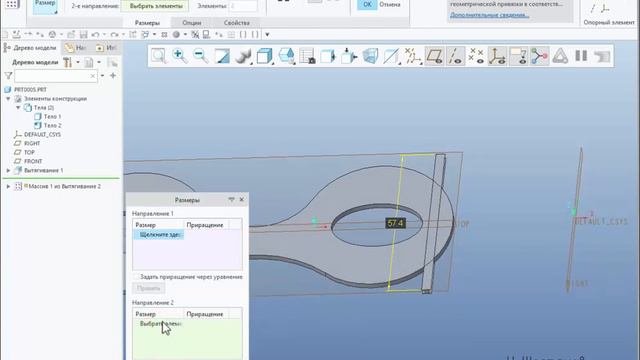Click the Отмена button

click(x=390, y=4)
